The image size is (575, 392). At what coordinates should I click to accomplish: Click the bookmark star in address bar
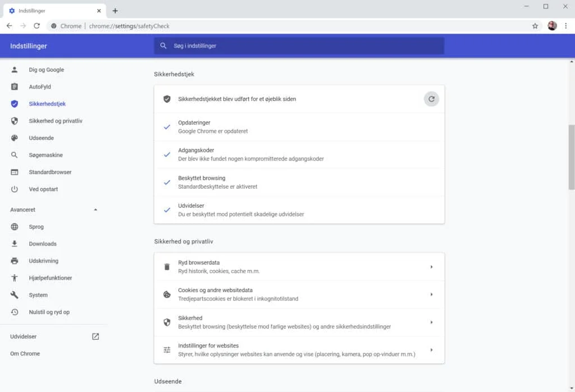[535, 26]
